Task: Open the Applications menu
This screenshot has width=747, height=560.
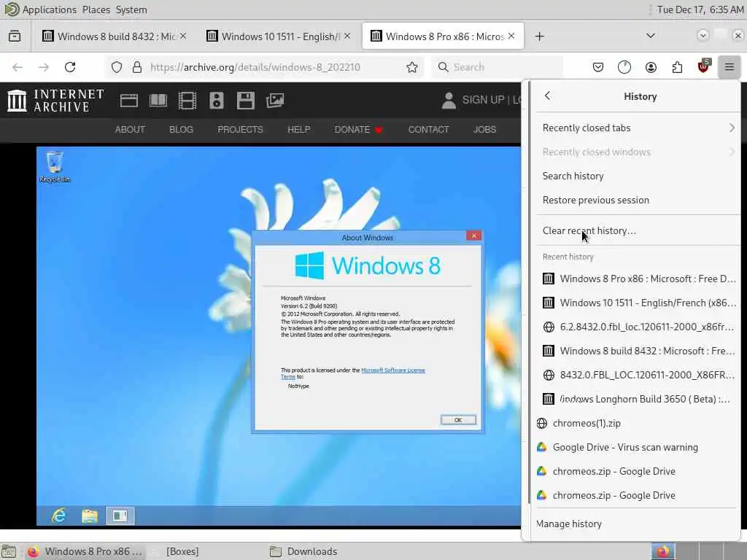Action: click(49, 9)
